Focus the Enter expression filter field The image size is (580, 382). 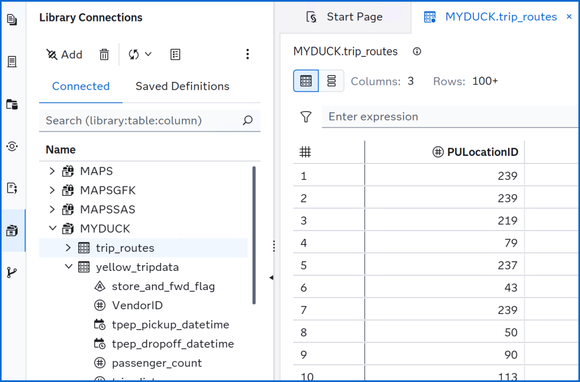pyautogui.click(x=451, y=117)
